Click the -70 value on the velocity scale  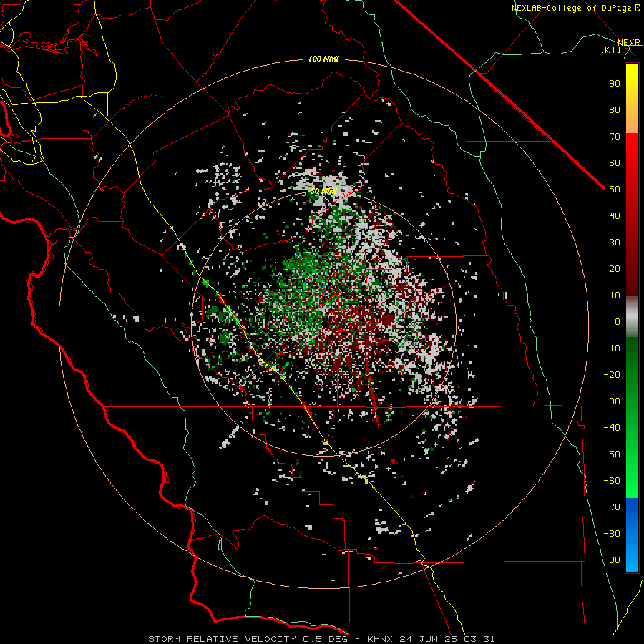pos(612,507)
